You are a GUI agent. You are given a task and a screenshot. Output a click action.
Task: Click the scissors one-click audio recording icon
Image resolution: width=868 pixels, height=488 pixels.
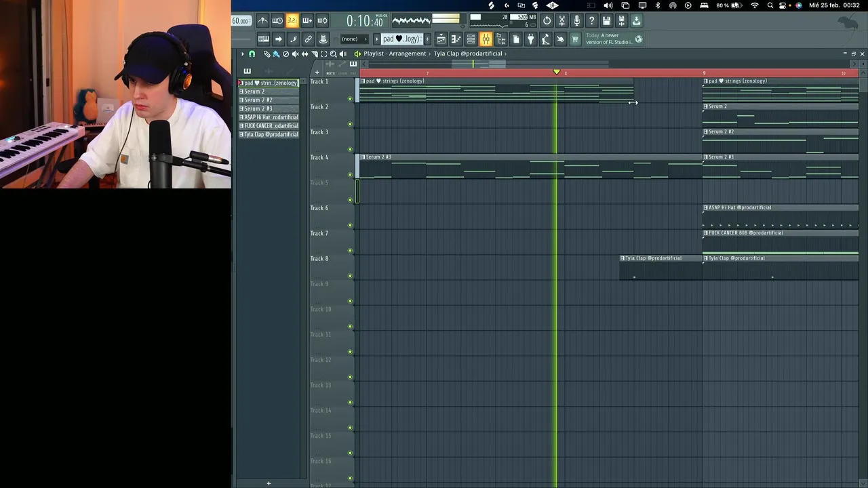(x=562, y=20)
